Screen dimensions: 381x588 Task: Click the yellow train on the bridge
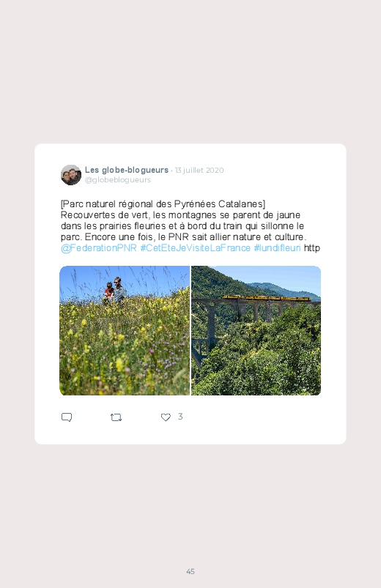(267, 298)
